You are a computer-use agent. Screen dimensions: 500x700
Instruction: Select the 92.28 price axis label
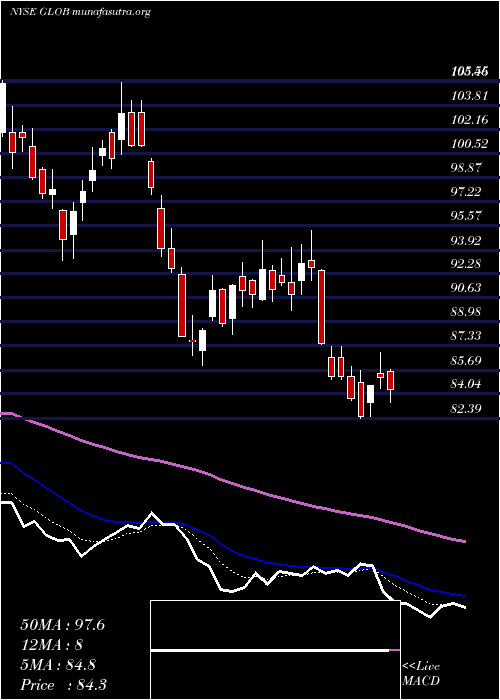coord(466,263)
